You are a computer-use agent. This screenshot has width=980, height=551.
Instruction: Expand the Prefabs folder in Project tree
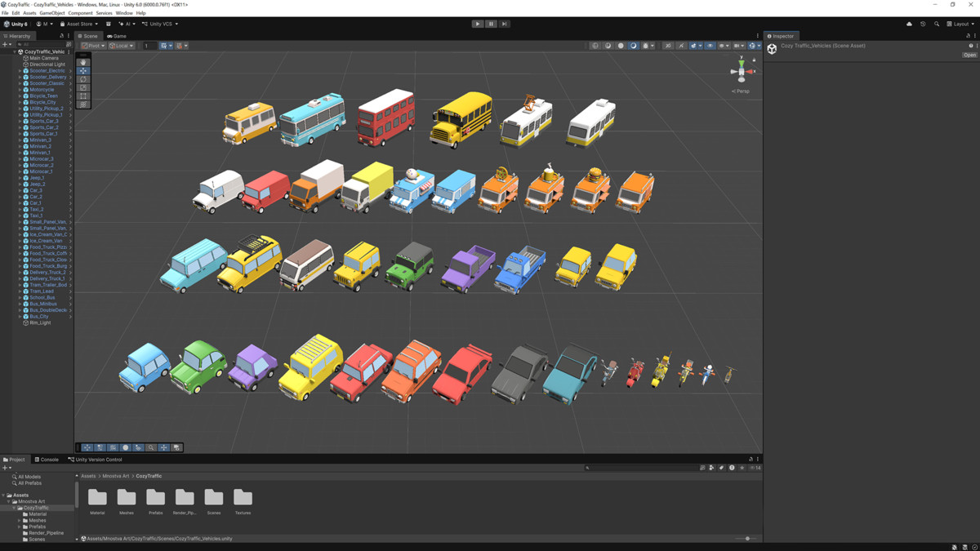(20, 527)
